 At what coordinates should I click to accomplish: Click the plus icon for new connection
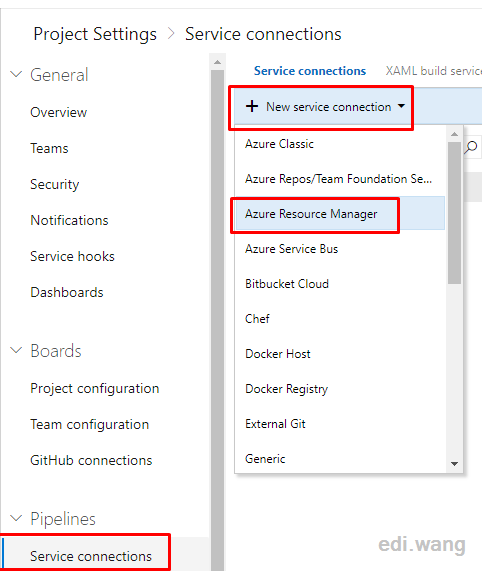pos(252,107)
